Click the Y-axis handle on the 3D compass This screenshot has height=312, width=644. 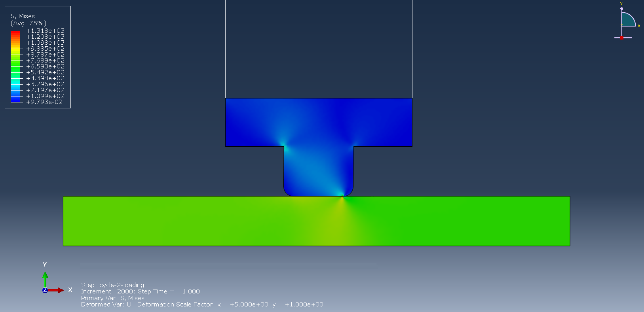point(621,8)
